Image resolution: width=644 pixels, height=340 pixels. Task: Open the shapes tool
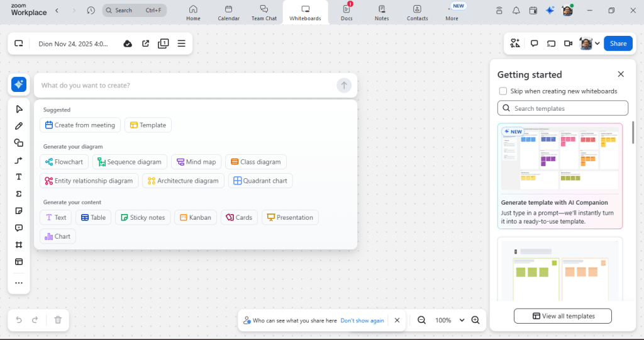click(19, 143)
